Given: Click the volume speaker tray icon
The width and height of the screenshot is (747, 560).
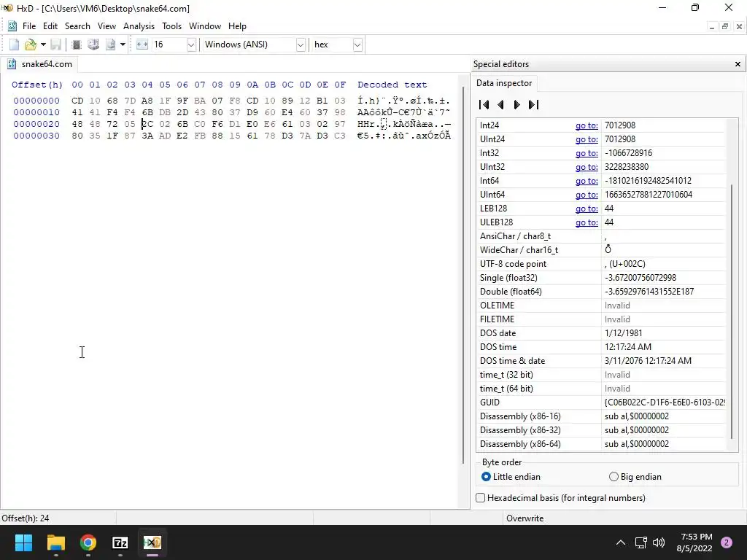Looking at the screenshot, I should (x=659, y=542).
